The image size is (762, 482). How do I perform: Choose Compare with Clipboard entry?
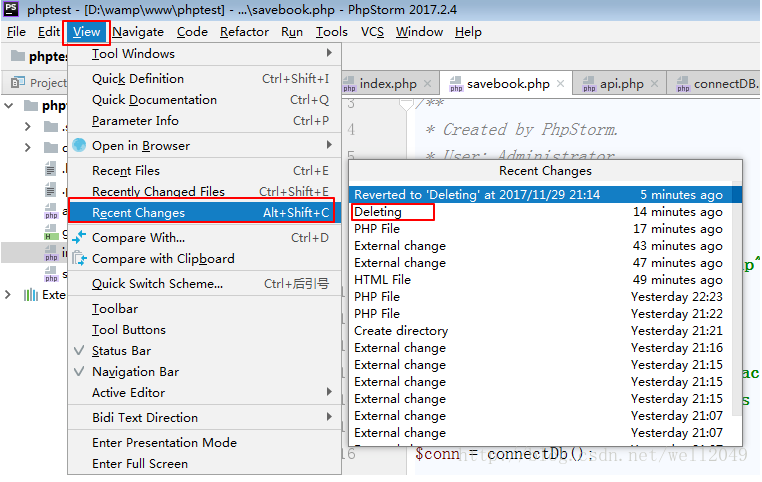click(205, 258)
